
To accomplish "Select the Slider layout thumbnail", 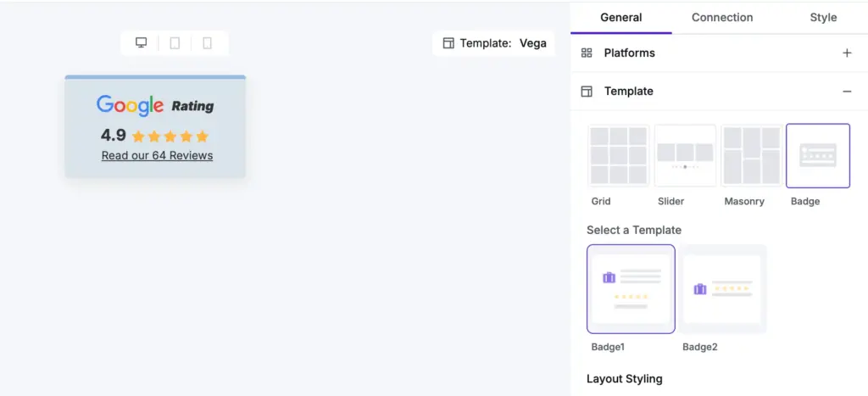I will [x=685, y=156].
